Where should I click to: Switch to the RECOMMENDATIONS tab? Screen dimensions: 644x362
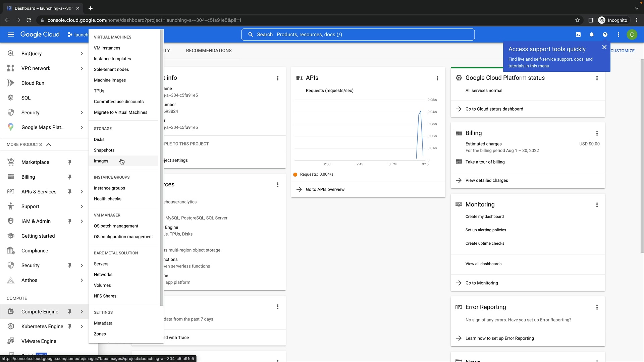tap(209, 51)
